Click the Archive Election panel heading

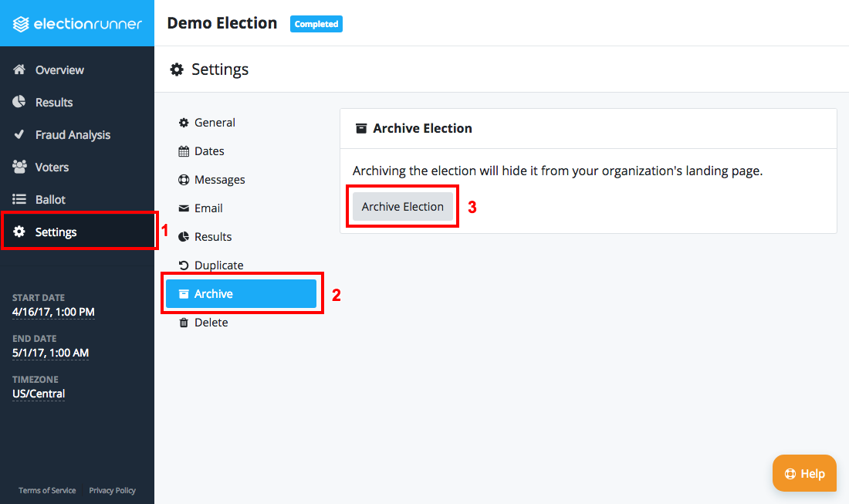tap(422, 128)
